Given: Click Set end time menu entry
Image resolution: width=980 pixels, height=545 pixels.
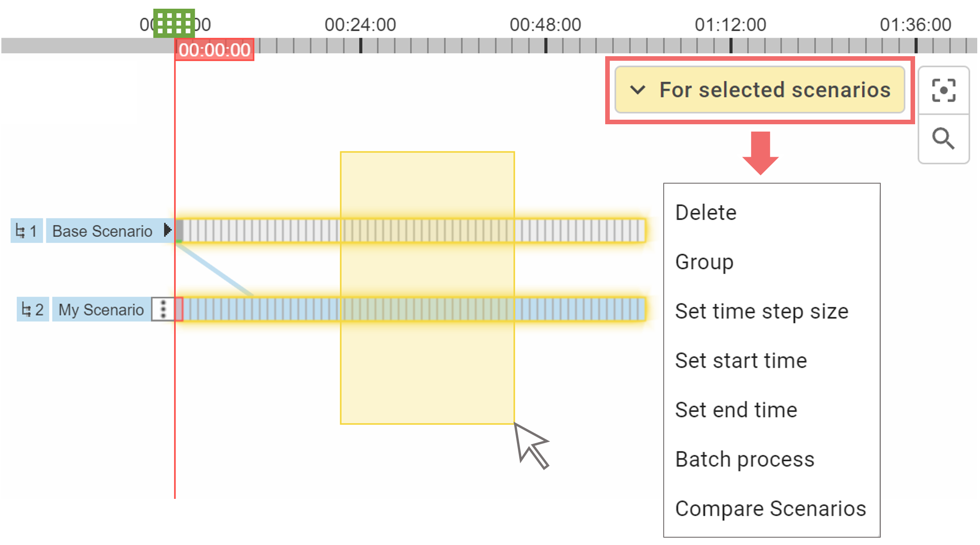Looking at the screenshot, I should pos(736,410).
